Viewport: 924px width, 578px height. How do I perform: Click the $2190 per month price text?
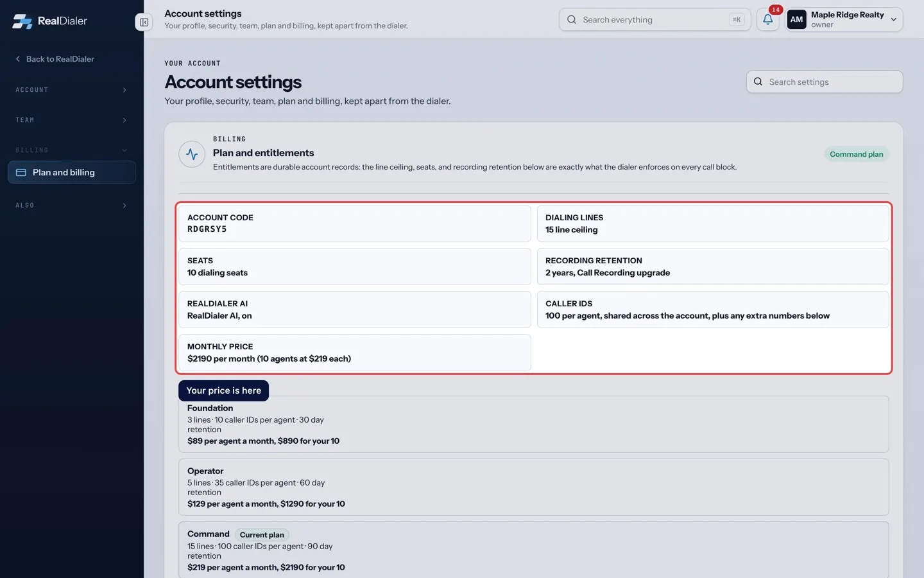point(269,359)
